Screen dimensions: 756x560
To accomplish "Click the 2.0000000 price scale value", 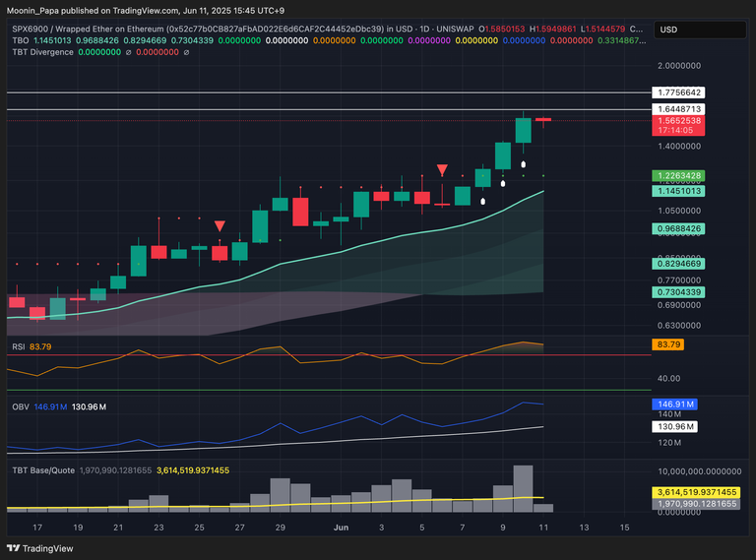I will coord(679,66).
